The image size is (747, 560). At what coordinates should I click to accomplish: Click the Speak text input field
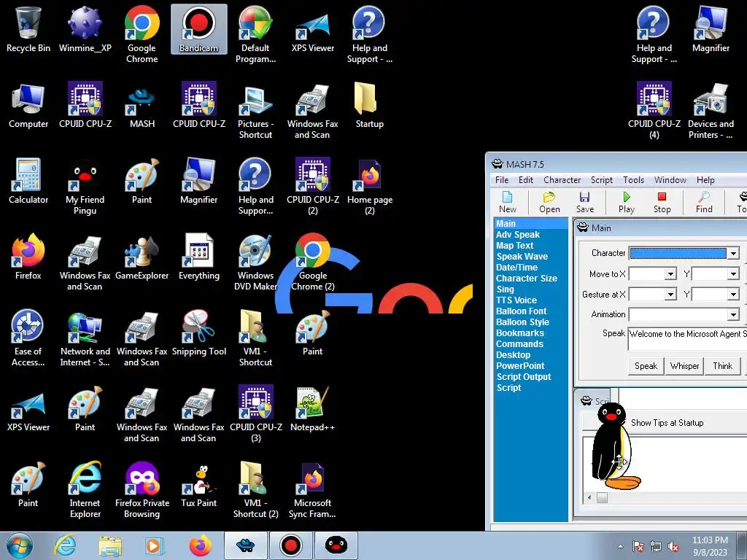click(687, 339)
